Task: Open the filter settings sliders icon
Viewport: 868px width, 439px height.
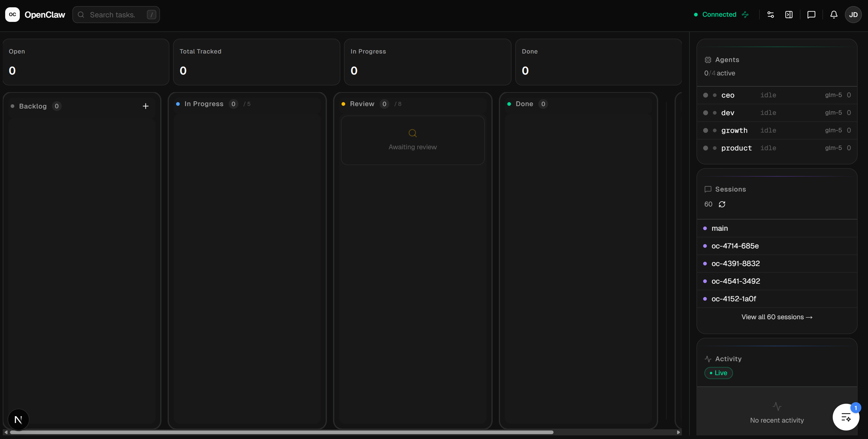Action: pyautogui.click(x=770, y=15)
